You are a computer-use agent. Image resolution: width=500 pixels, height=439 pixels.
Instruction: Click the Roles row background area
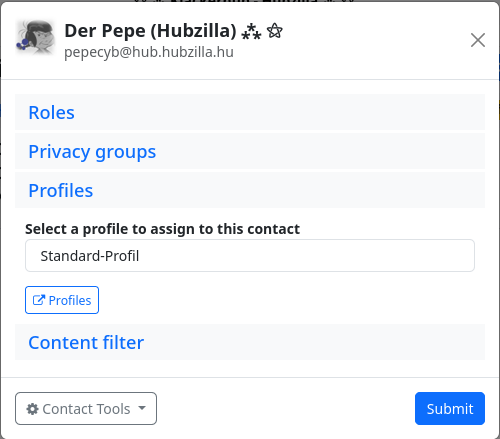[x=278, y=112]
